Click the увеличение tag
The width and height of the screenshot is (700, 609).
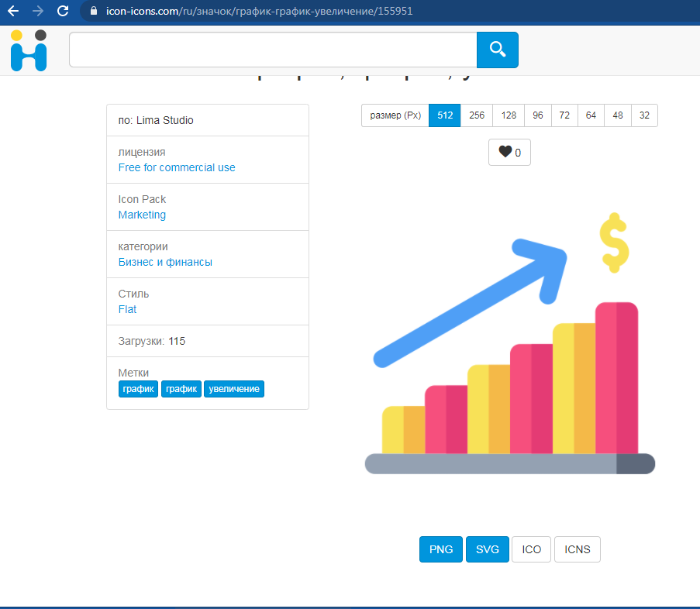234,389
